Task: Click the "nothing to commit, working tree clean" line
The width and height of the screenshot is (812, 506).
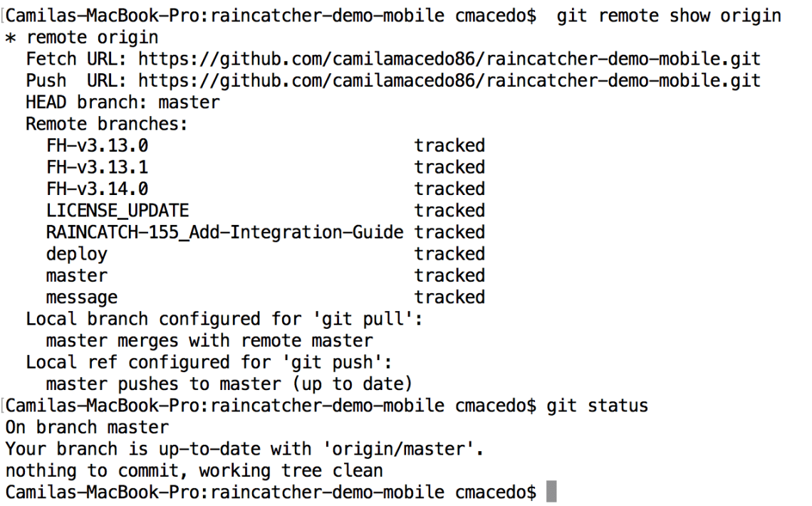Action: coord(194,470)
